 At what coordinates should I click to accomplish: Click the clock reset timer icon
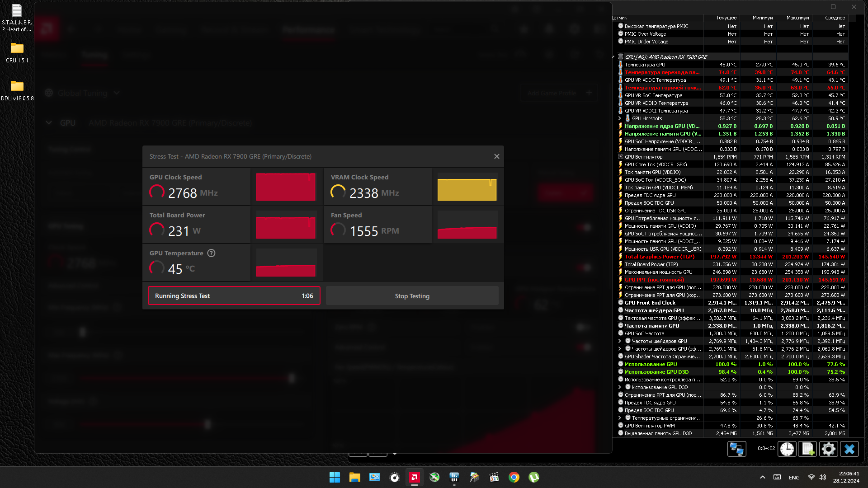coord(787,449)
